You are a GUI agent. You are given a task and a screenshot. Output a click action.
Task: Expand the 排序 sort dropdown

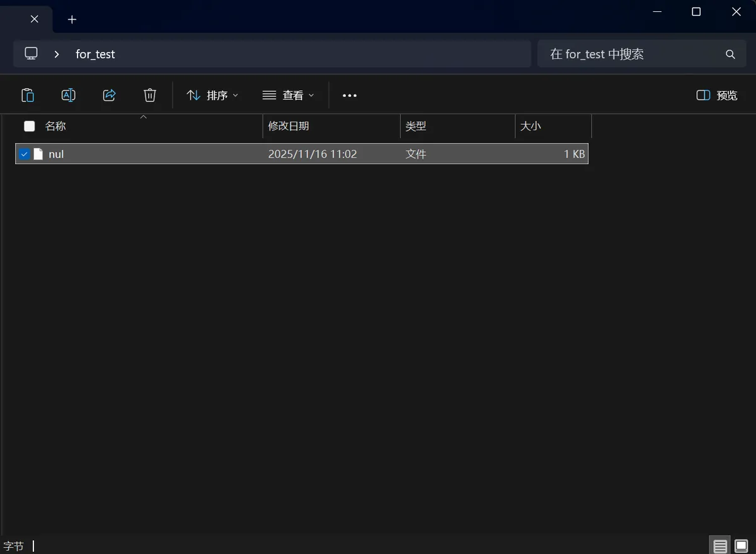point(213,95)
